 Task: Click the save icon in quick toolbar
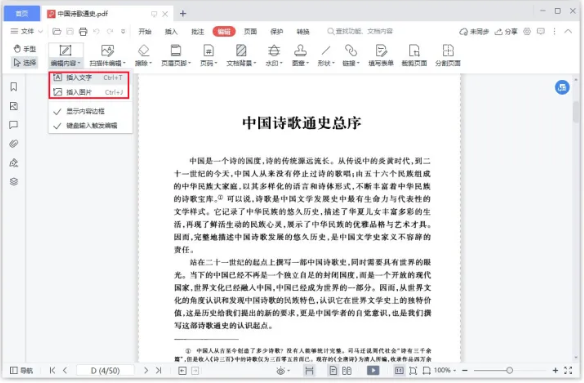tap(70, 32)
